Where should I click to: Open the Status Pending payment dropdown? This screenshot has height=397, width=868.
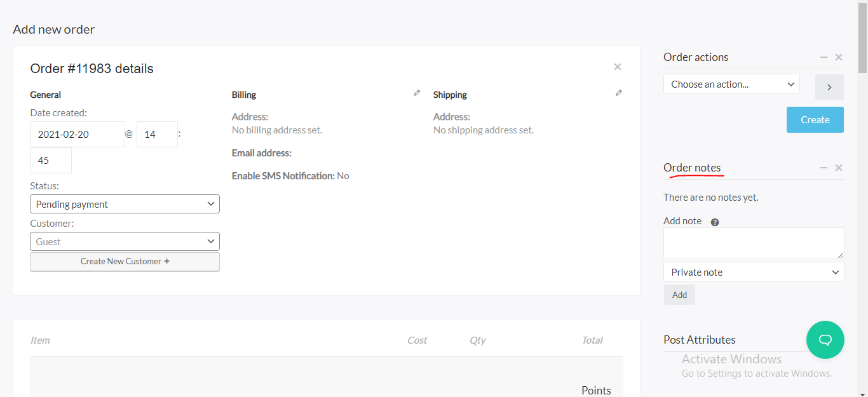click(125, 204)
